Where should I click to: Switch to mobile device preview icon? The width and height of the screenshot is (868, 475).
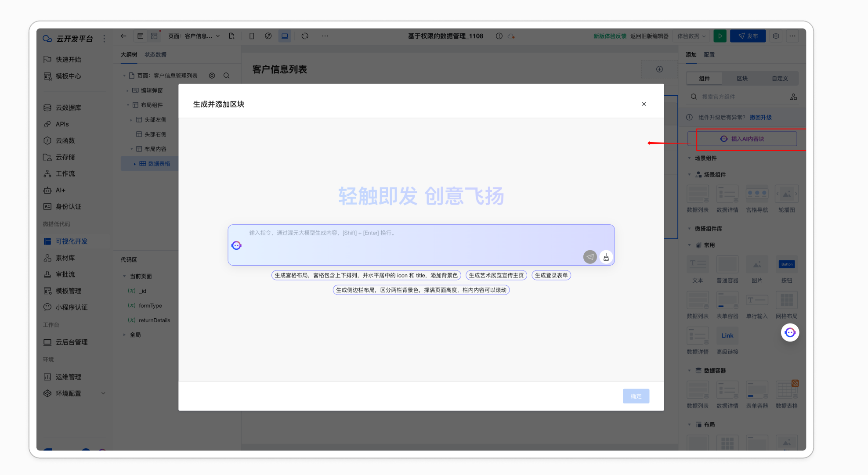(x=252, y=36)
